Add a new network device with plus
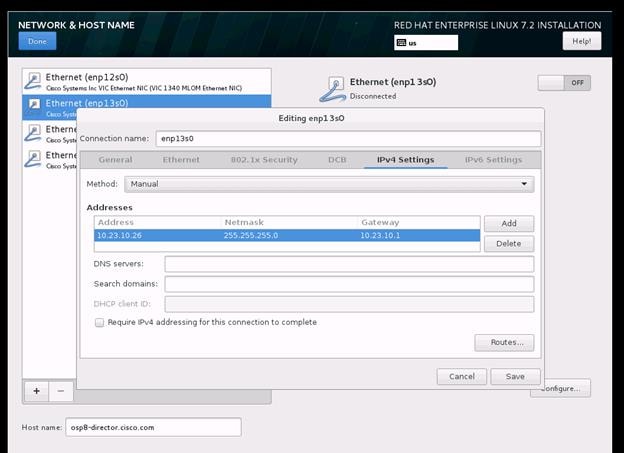 (37, 391)
